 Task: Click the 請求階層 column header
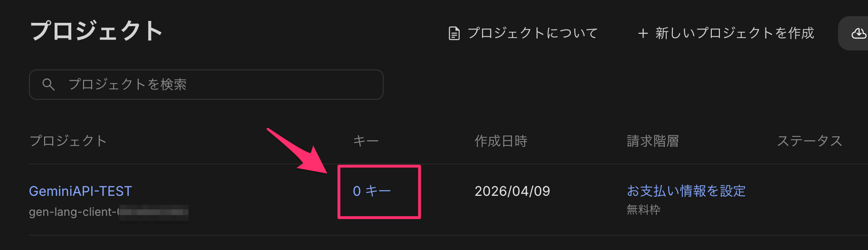coord(652,141)
